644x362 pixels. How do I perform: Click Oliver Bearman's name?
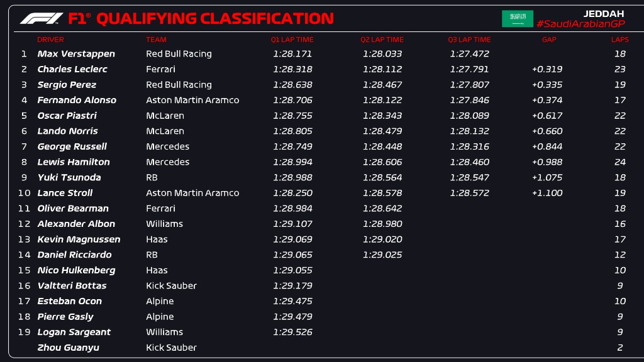click(x=73, y=208)
